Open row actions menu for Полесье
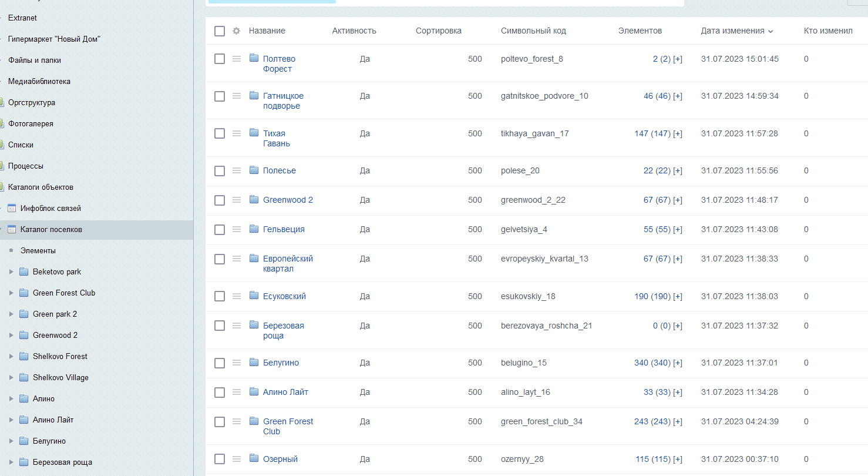The image size is (868, 476). coord(237,170)
